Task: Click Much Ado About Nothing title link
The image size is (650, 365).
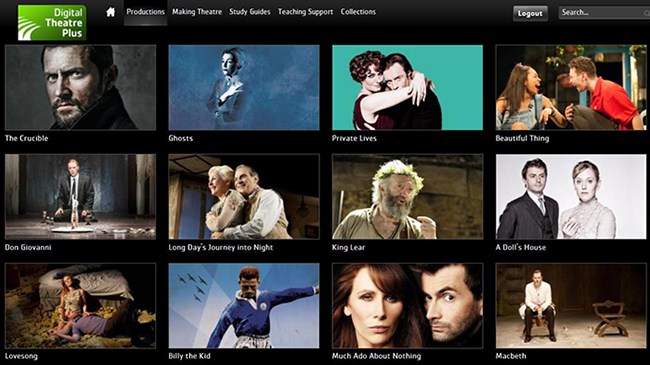Action: pyautogui.click(x=376, y=356)
